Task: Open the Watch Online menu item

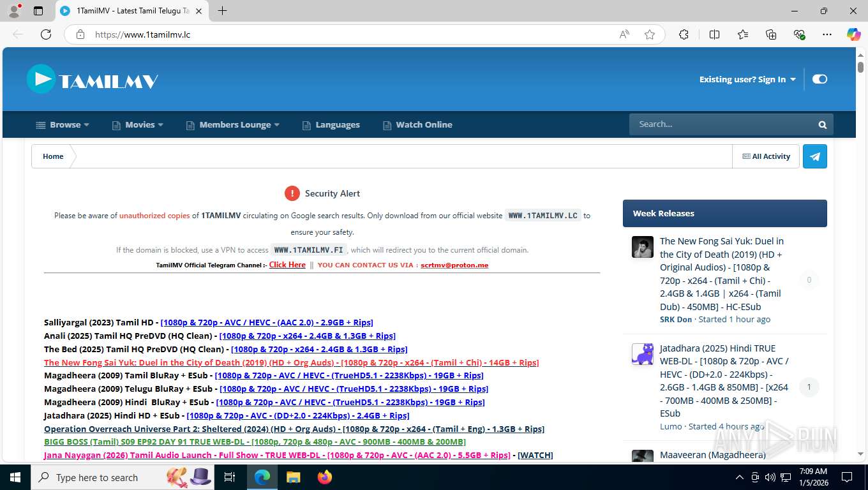Action: (417, 125)
